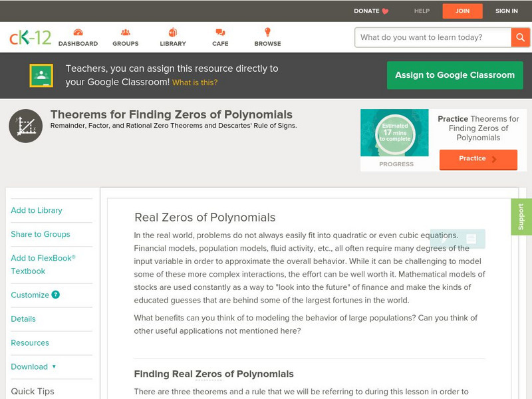Click the Google Classroom icon
Viewport: 532px width, 399px height.
41,75
